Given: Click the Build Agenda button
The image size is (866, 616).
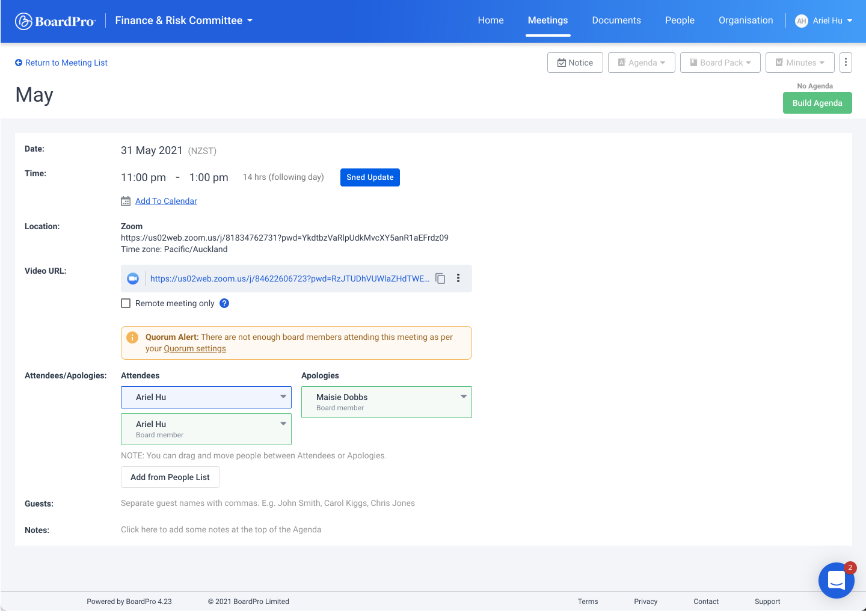Looking at the screenshot, I should pyautogui.click(x=817, y=103).
